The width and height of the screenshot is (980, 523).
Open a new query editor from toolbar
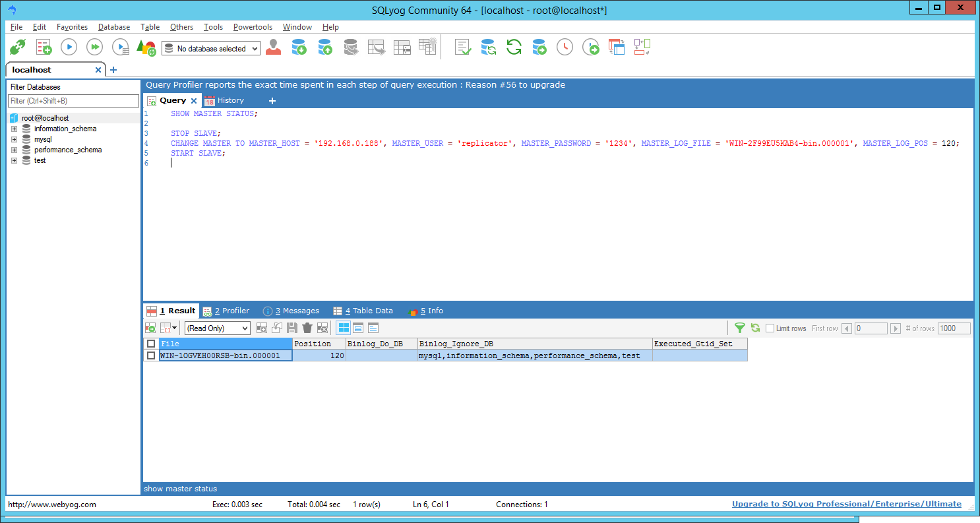point(44,47)
